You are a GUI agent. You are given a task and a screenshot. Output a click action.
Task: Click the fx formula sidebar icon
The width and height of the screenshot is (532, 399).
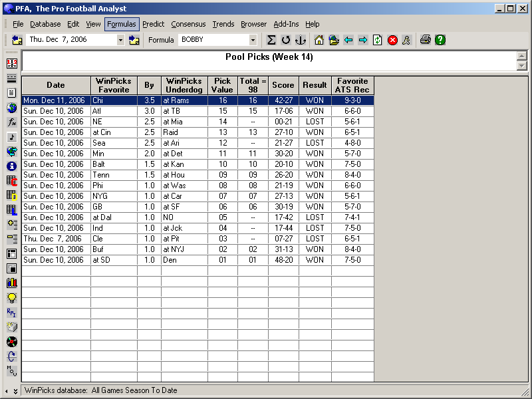tap(12, 122)
